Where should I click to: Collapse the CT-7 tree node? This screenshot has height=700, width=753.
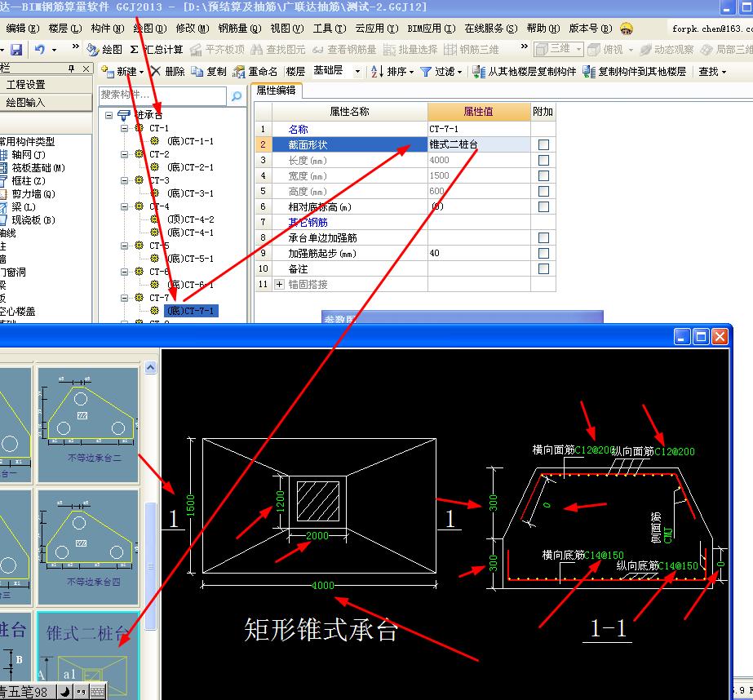pyautogui.click(x=124, y=298)
